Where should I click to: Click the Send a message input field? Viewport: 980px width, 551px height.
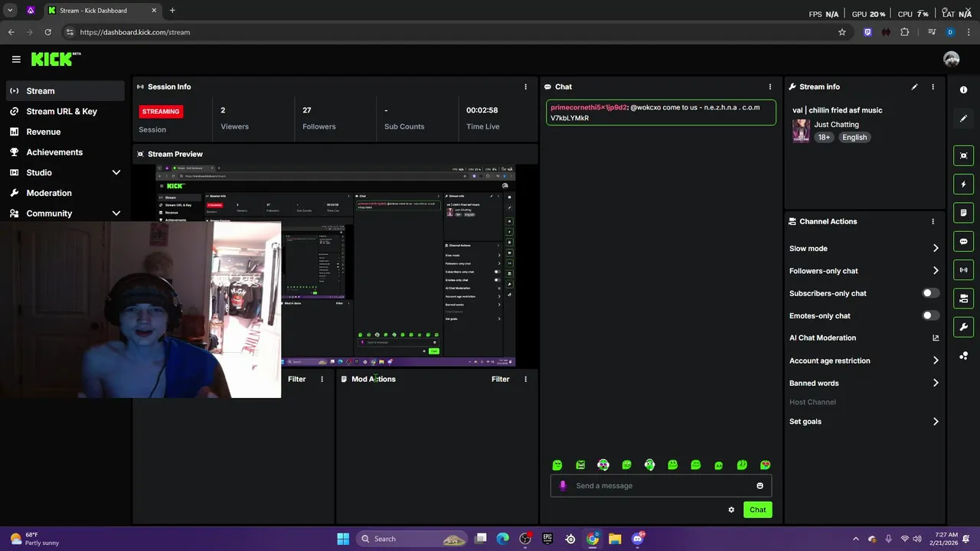click(661, 486)
